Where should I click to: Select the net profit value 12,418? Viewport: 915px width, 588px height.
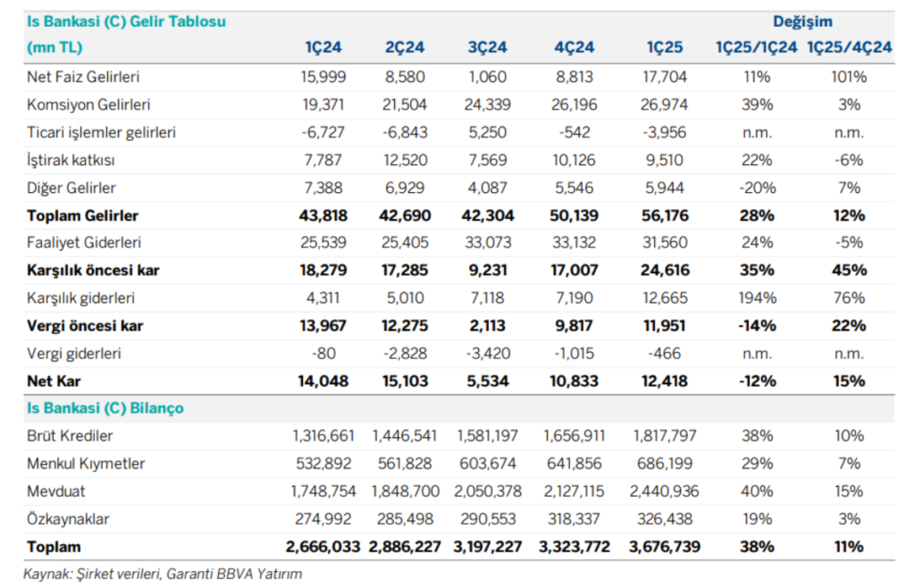(x=664, y=380)
